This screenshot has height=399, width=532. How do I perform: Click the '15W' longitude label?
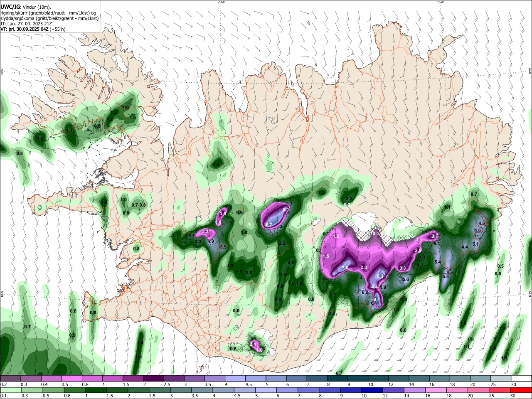[440, 2]
